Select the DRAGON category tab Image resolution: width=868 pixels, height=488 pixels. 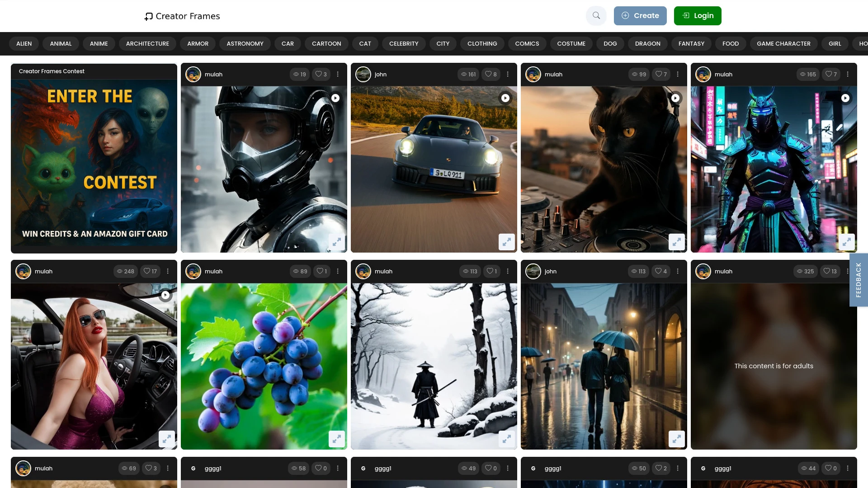647,43
